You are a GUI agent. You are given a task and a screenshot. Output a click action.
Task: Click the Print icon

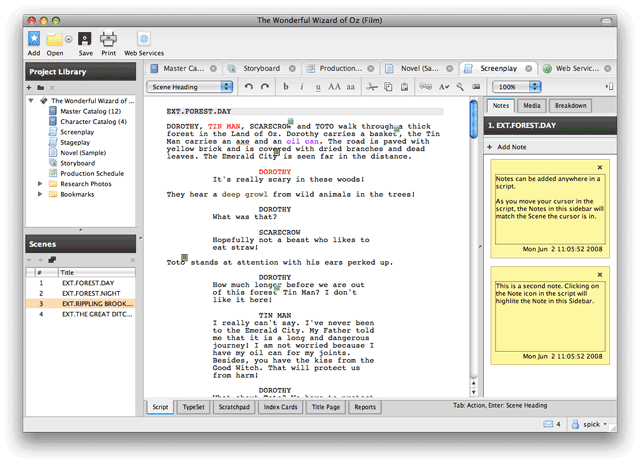click(108, 39)
